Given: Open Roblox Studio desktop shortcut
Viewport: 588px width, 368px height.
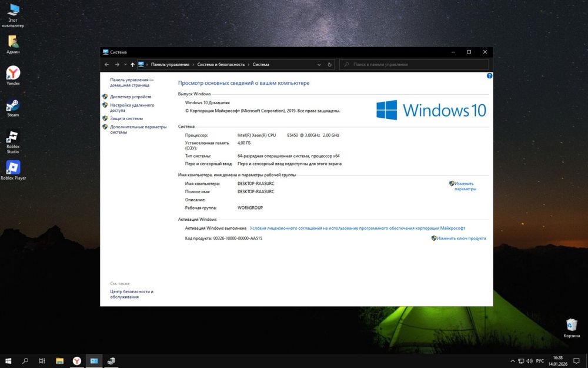Looking at the screenshot, I should (13, 142).
